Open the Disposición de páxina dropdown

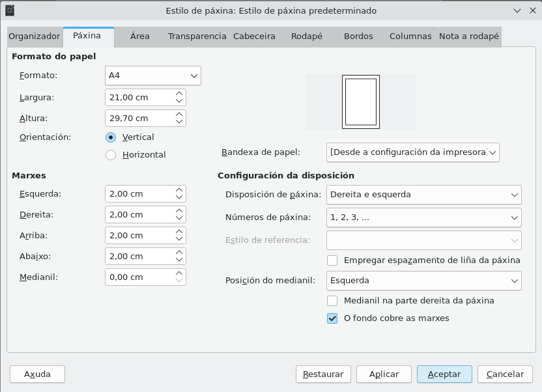[x=424, y=195]
